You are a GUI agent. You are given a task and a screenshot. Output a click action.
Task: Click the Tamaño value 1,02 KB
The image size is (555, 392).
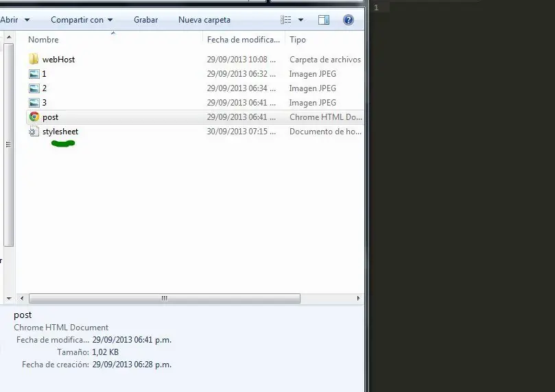tap(105, 352)
